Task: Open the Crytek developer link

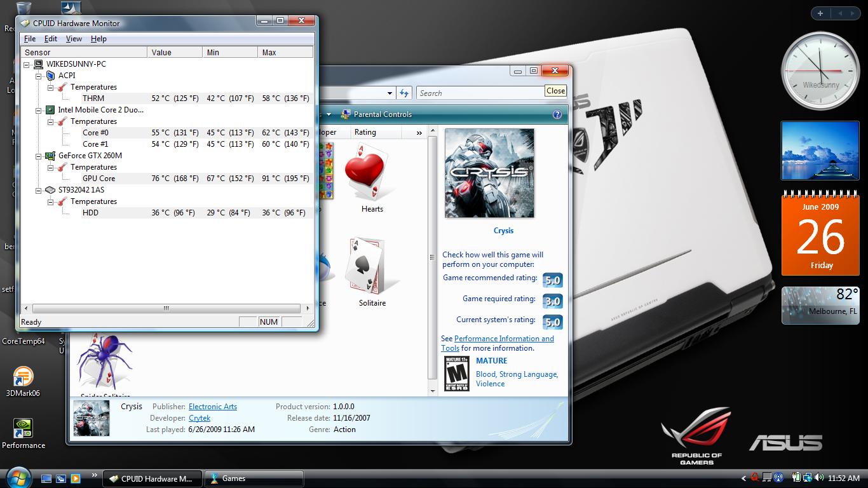Action: 200,418
